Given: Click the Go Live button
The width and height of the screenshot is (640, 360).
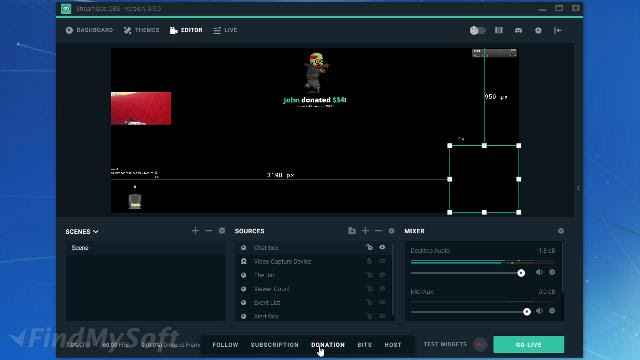Looking at the screenshot, I should (529, 344).
